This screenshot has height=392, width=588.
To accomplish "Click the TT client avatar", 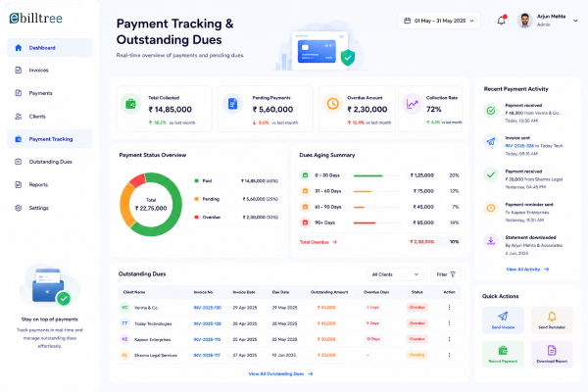I will click(x=124, y=323).
